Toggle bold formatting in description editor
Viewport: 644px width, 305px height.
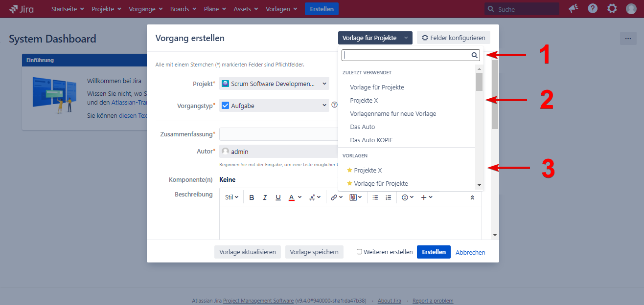click(x=252, y=197)
